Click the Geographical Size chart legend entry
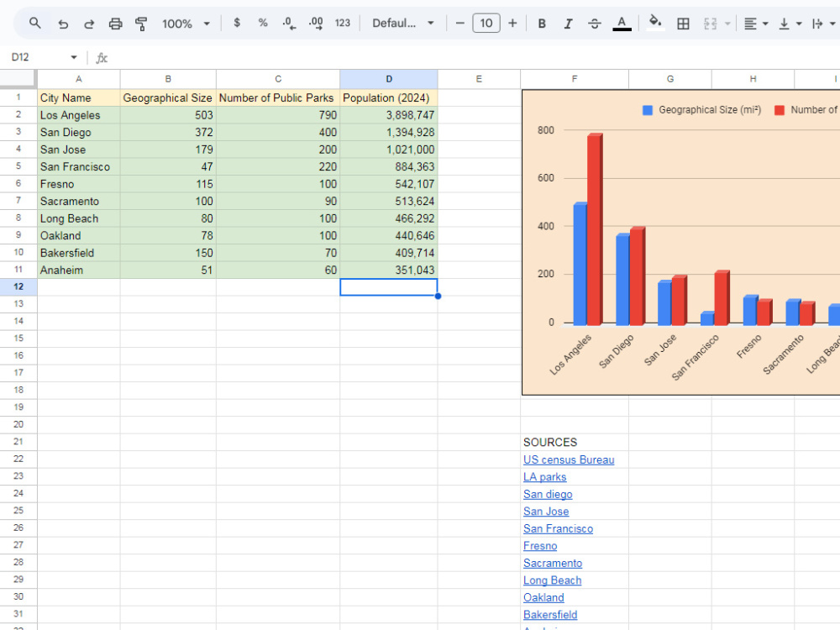The height and width of the screenshot is (630, 840). tap(701, 110)
